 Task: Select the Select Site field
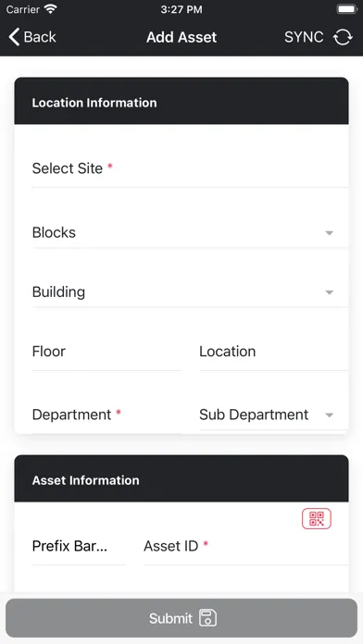[x=190, y=169]
